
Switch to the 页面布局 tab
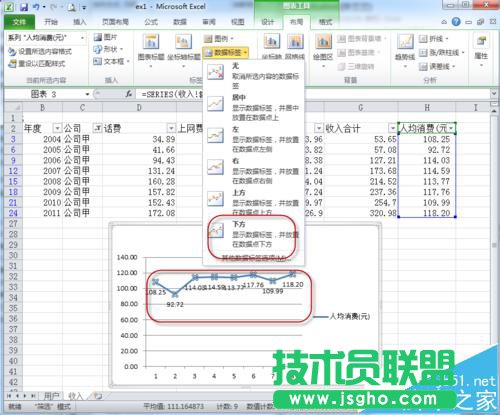(x=115, y=22)
